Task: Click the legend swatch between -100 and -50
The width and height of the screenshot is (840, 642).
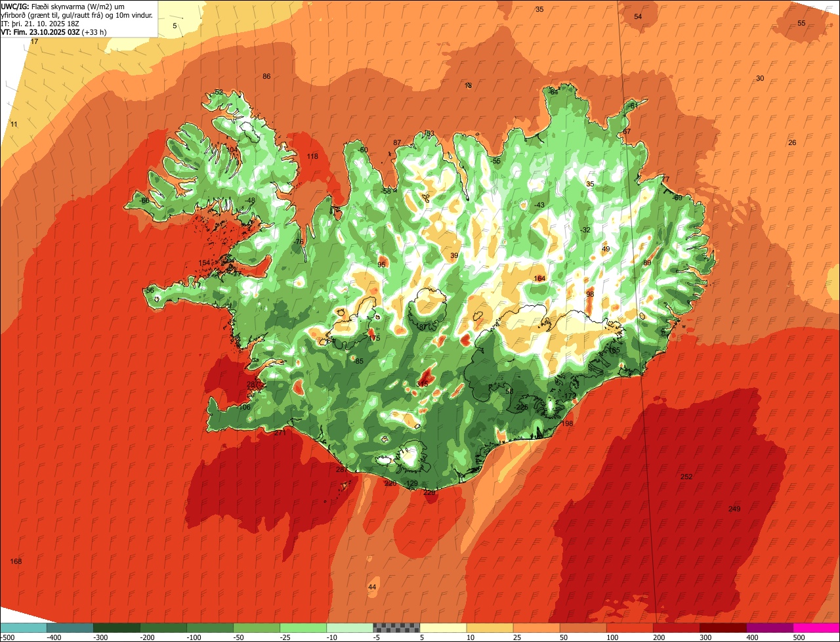Action: point(210,628)
